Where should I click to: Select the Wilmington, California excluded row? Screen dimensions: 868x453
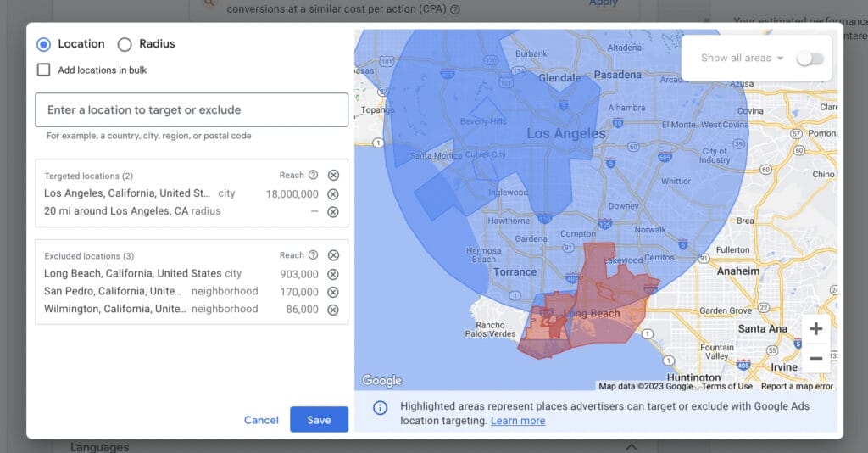point(192,309)
